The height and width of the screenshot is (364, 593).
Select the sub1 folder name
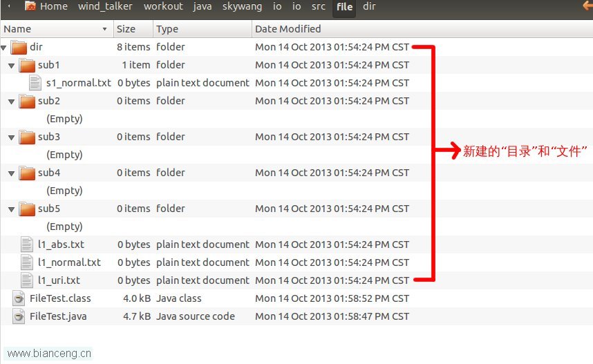(x=49, y=65)
